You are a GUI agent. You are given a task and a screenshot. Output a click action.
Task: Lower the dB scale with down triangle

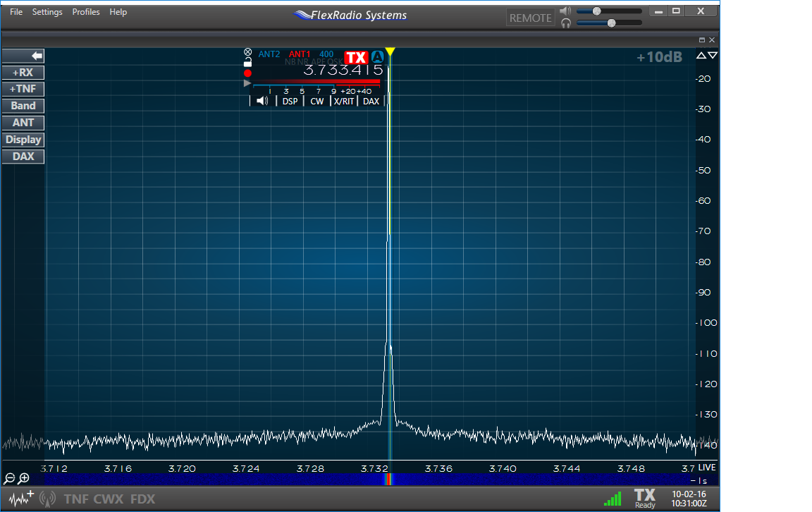click(x=713, y=56)
